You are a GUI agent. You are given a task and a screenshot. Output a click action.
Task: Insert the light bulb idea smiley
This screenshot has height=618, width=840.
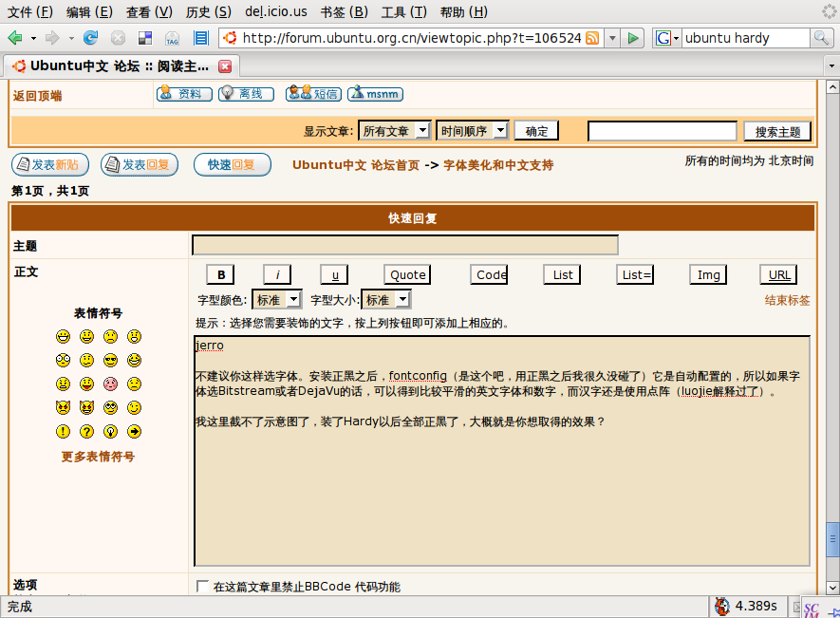[110, 432]
